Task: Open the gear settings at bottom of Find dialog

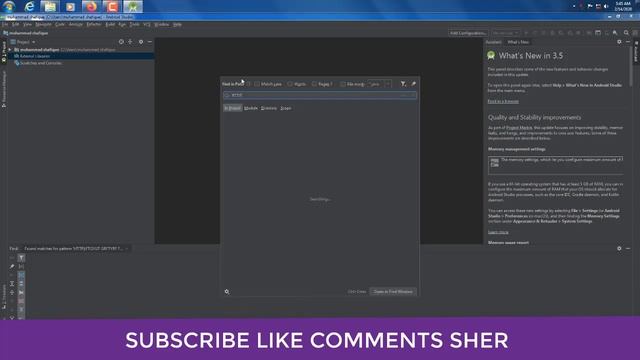Action: point(227,291)
